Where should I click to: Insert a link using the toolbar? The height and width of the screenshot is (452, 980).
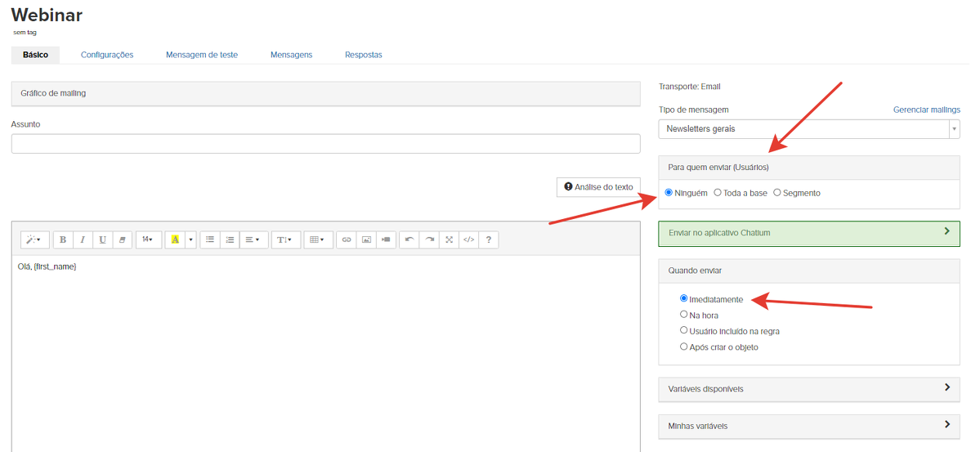point(347,239)
